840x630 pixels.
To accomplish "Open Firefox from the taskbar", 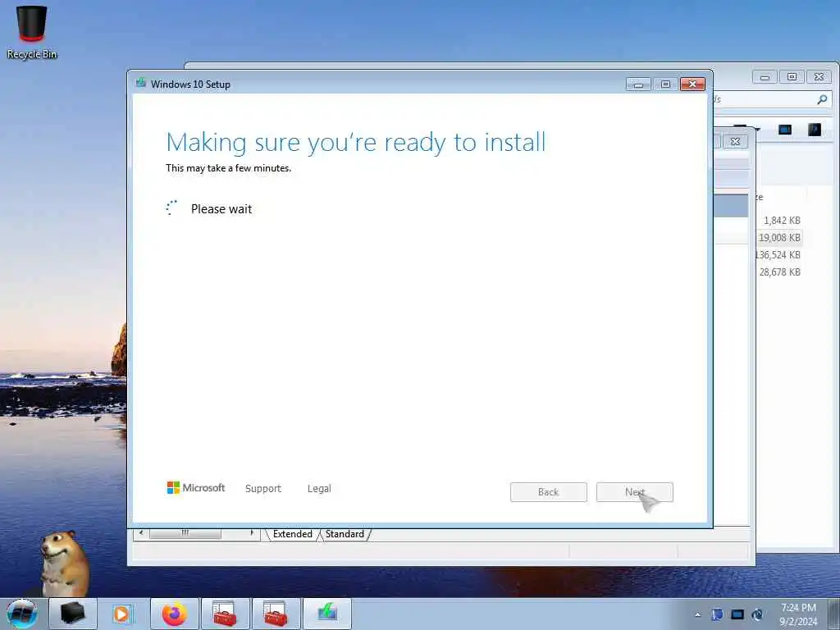I will pos(175,614).
